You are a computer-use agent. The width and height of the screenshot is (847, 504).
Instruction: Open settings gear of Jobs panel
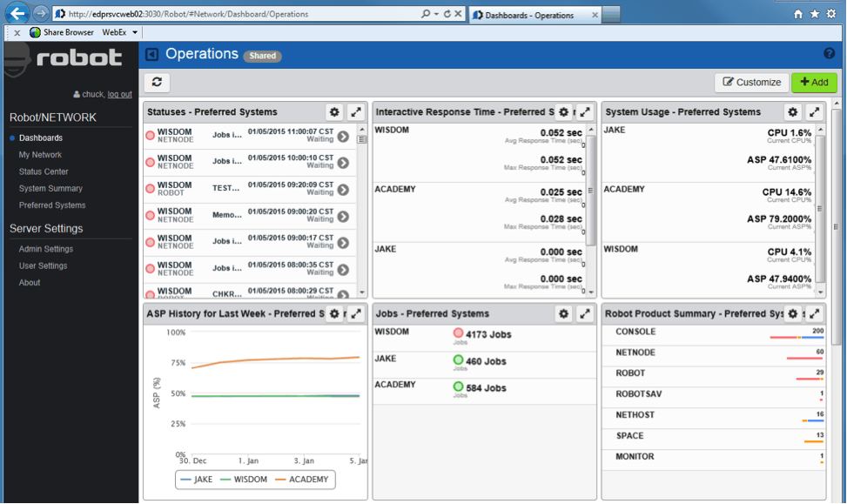(x=563, y=313)
